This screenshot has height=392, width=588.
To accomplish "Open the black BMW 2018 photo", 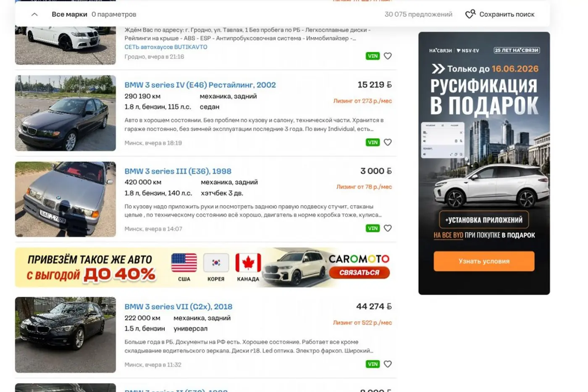I will (x=66, y=335).
